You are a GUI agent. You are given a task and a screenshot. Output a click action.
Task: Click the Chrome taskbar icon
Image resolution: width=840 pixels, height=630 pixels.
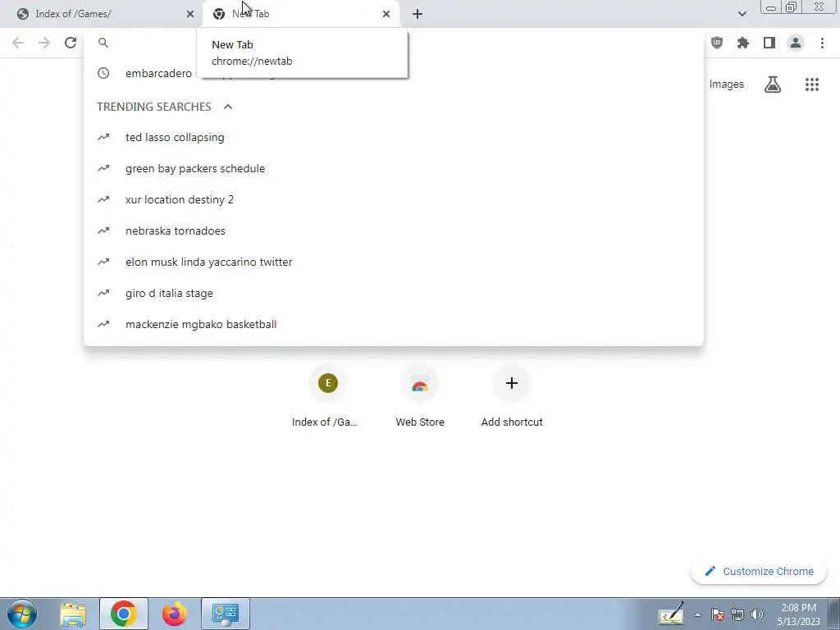124,614
